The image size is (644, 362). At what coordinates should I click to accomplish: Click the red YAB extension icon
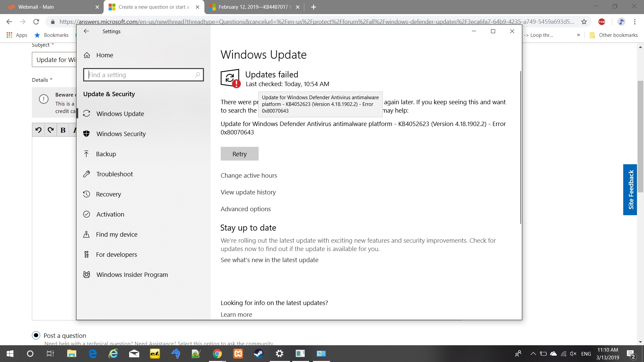click(x=602, y=22)
